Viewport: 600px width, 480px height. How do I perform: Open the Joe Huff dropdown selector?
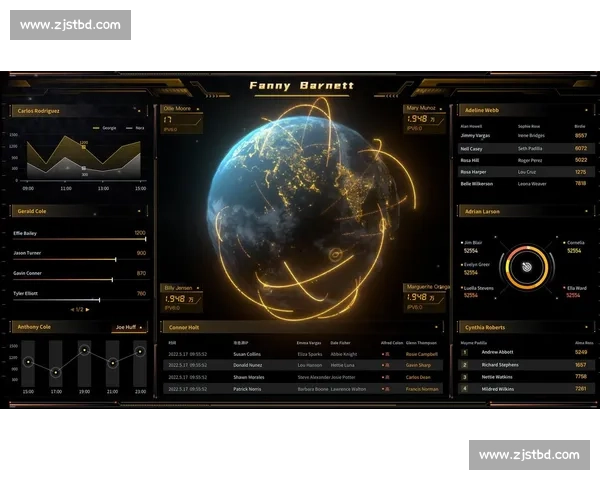click(x=129, y=327)
